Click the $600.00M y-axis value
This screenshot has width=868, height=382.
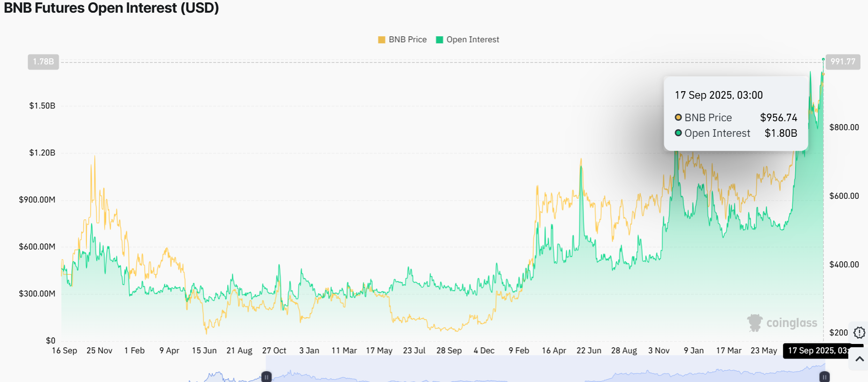pos(37,247)
